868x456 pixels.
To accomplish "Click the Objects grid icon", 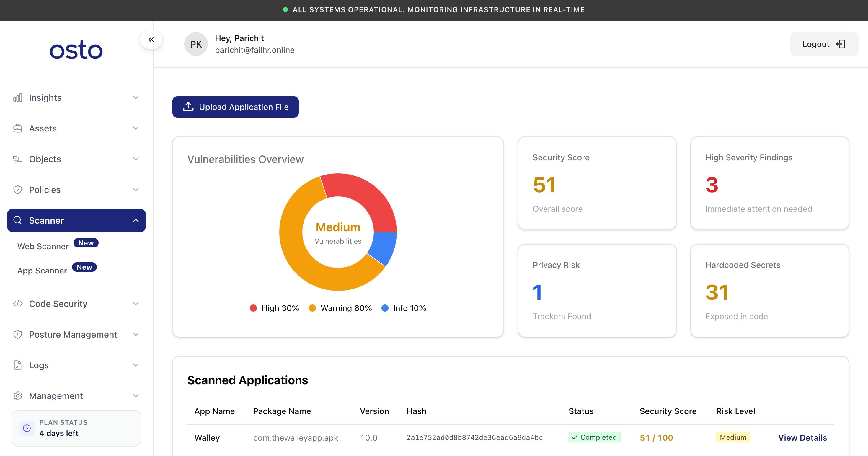I will click(x=17, y=159).
